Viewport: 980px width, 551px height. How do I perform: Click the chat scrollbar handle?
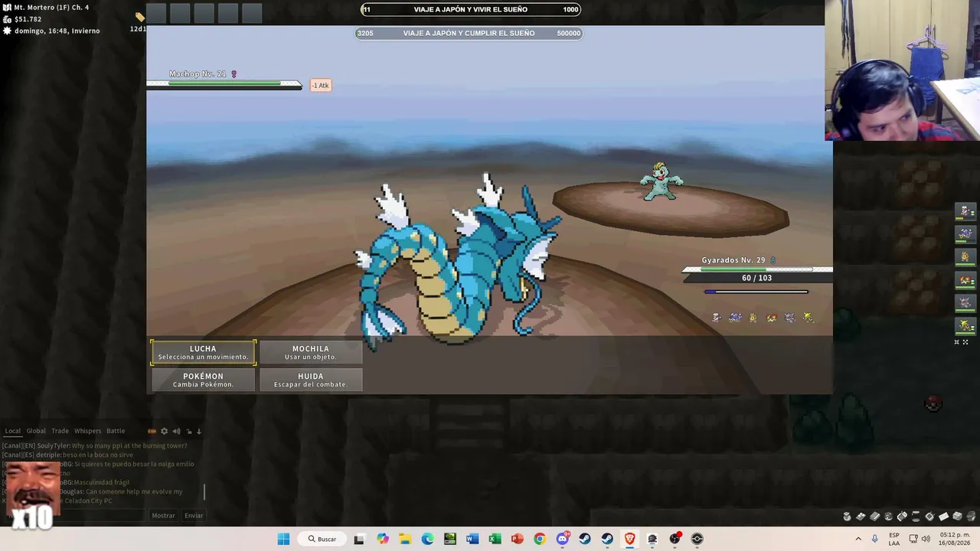(x=204, y=491)
